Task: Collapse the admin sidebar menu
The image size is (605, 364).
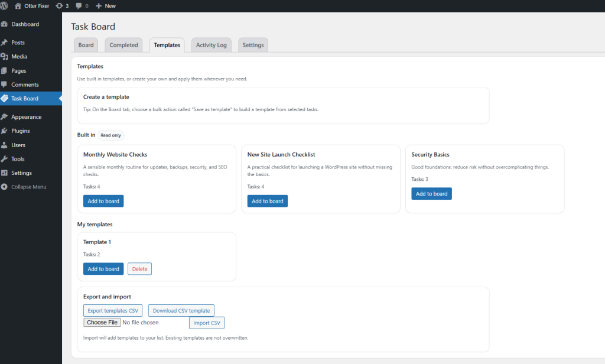Action: click(x=8, y=187)
